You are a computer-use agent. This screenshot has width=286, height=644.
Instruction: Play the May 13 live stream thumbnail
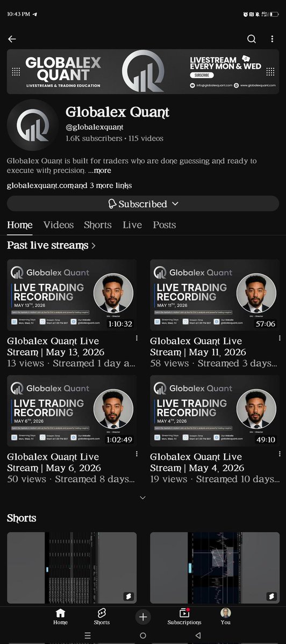tap(71, 295)
